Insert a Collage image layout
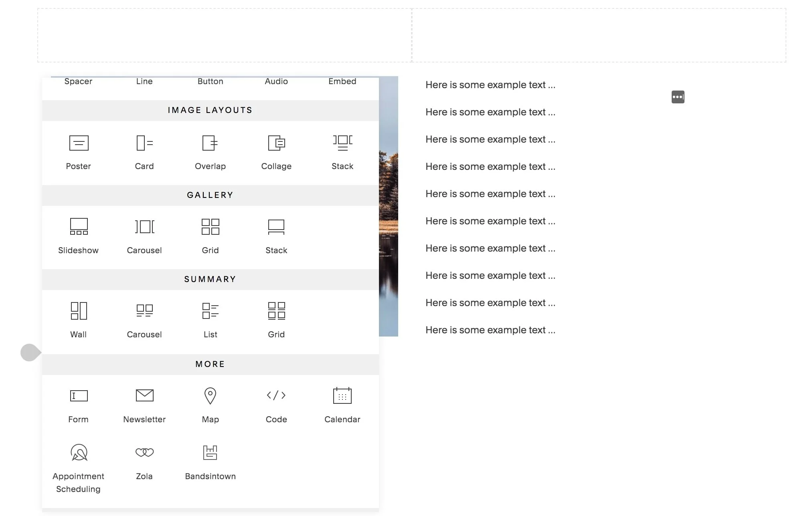812x516 pixels. (276, 152)
